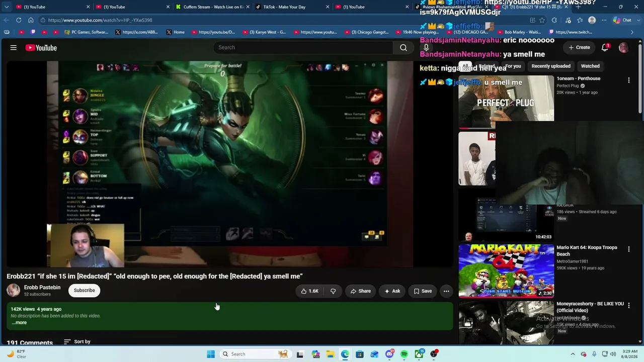Like the video with 1.6K likes

click(x=309, y=291)
